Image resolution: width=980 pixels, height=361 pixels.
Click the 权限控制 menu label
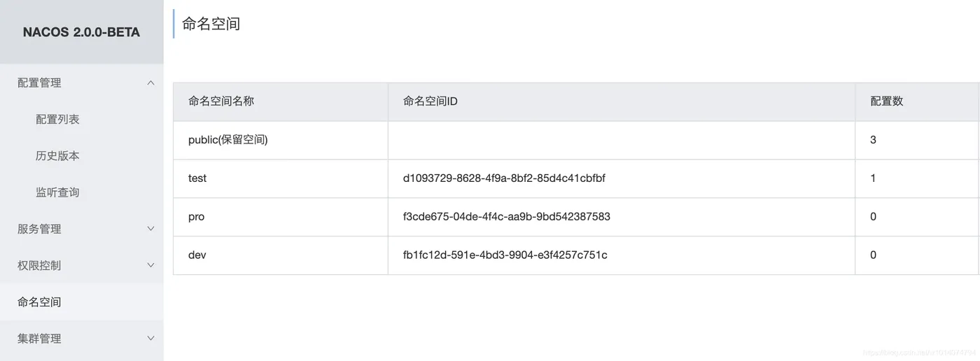click(x=39, y=265)
